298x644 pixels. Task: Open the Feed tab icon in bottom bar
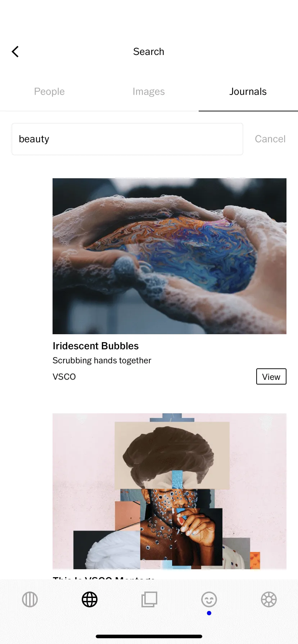(30, 599)
